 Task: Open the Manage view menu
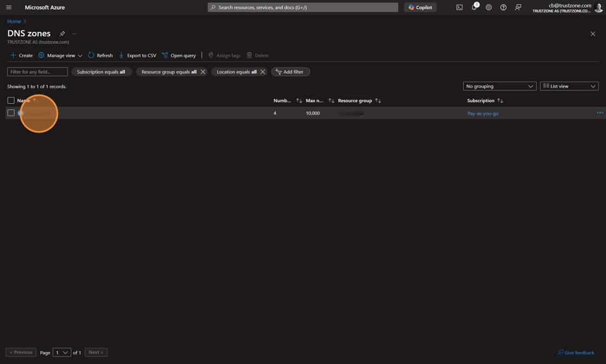point(60,55)
